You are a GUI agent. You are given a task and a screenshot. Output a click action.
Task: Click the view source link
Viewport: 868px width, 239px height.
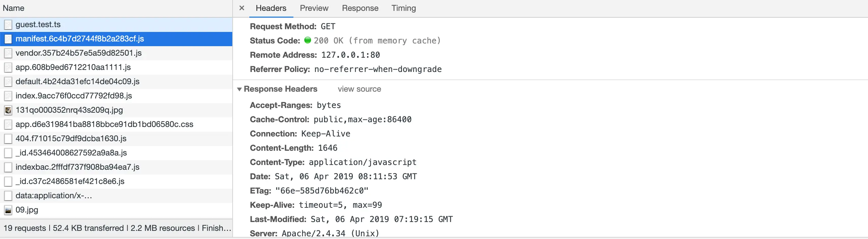(359, 89)
